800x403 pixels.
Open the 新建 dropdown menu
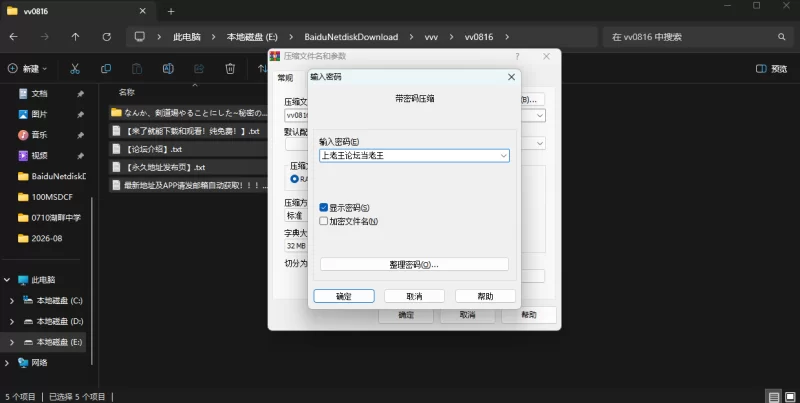28,68
